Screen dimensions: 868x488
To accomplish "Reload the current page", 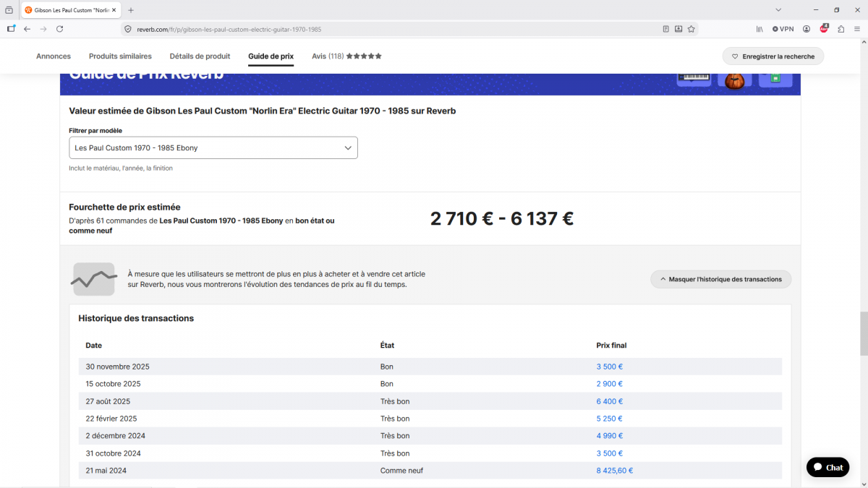I will click(60, 29).
